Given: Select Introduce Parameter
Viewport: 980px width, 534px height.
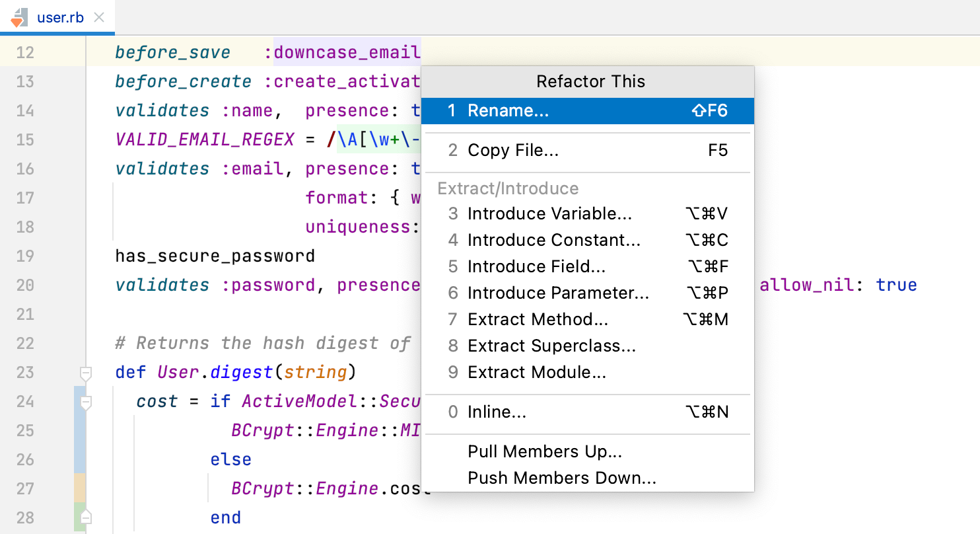Looking at the screenshot, I should point(558,293).
